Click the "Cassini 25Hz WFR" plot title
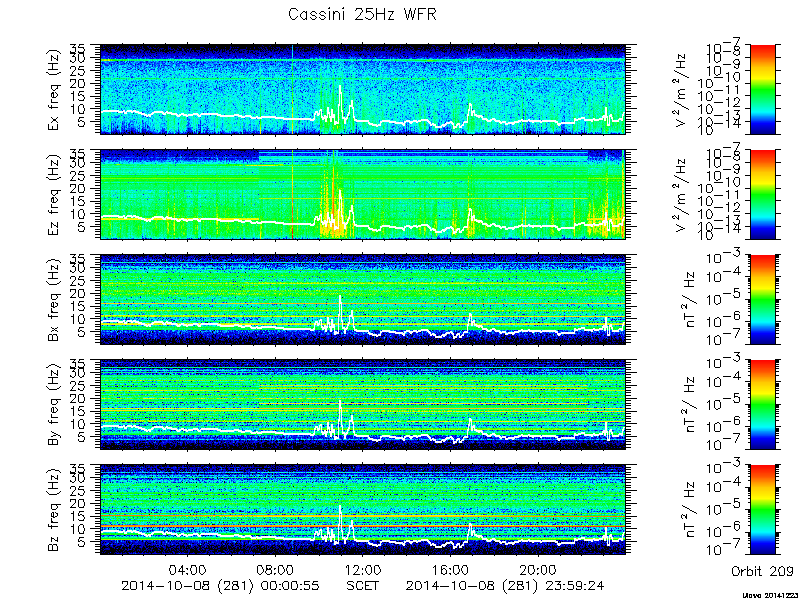 [x=362, y=14]
